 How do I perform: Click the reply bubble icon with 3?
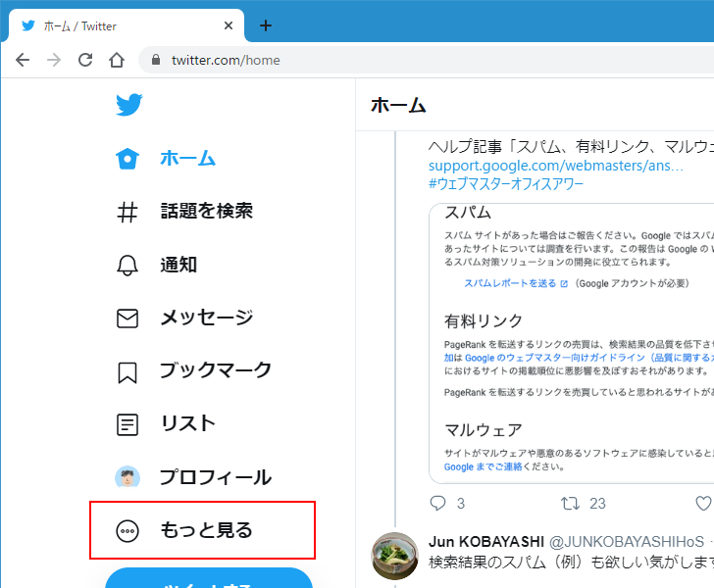click(437, 503)
